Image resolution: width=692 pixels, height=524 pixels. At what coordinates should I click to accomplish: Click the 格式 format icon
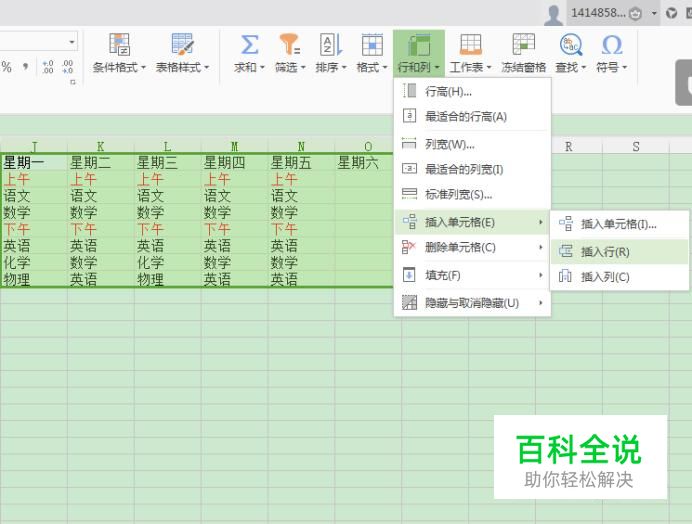372,45
